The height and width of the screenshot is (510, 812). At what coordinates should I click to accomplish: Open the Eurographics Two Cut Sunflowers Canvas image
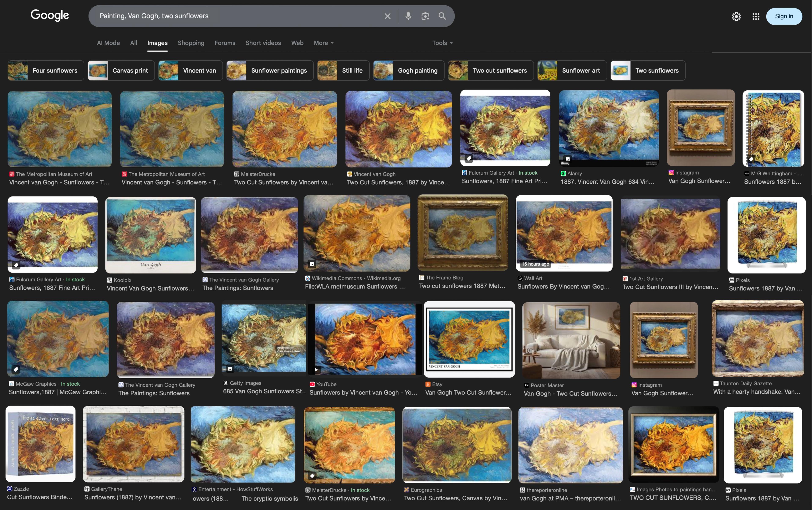click(x=457, y=445)
